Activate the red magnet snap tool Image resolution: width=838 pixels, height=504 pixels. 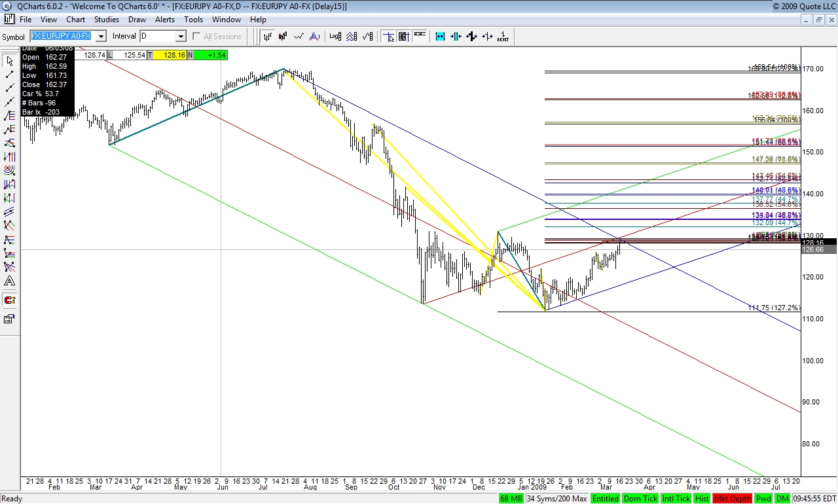[x=9, y=300]
